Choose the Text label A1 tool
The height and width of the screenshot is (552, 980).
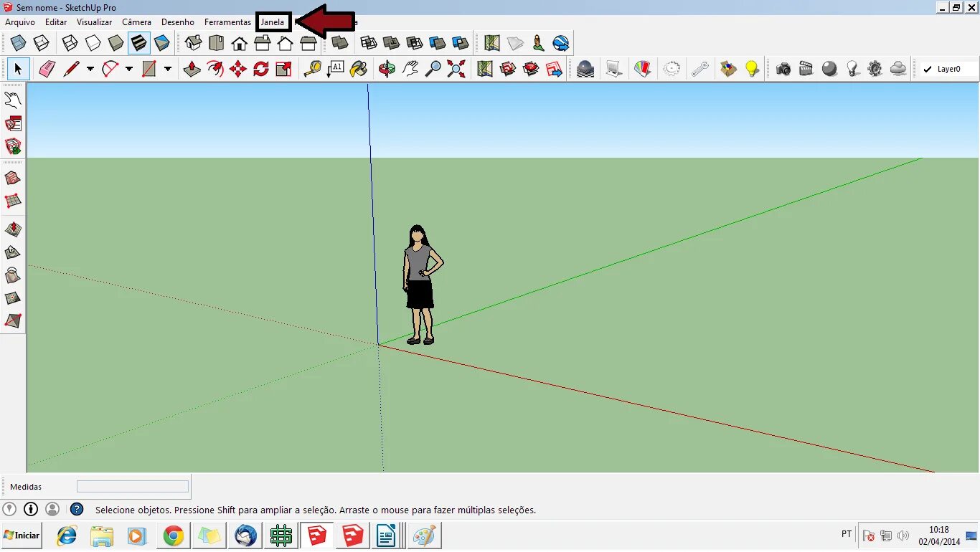[335, 69]
